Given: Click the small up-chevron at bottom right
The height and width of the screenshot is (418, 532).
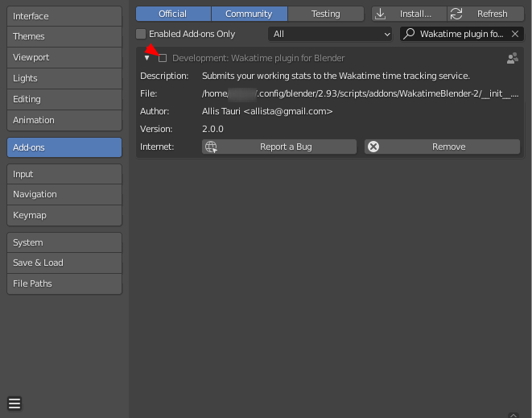Looking at the screenshot, I should click(513, 415).
